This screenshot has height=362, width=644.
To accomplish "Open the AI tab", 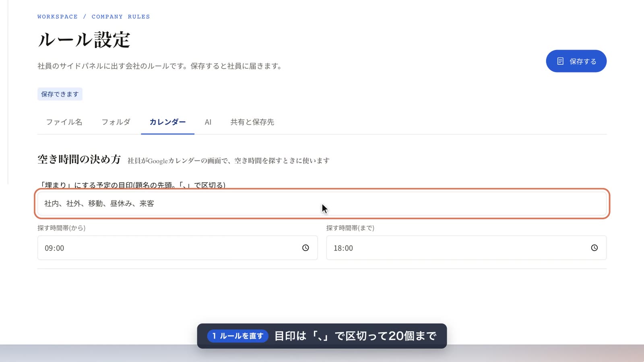I will 208,122.
